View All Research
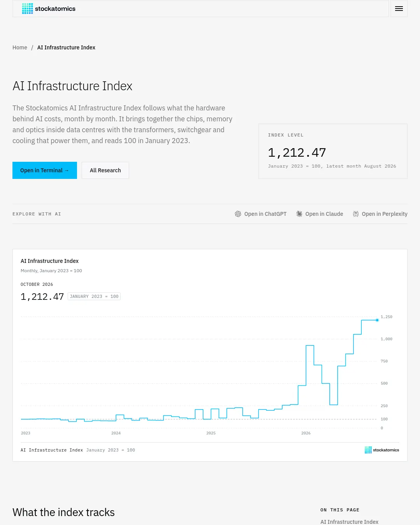The image size is (420, 525). click(x=105, y=170)
